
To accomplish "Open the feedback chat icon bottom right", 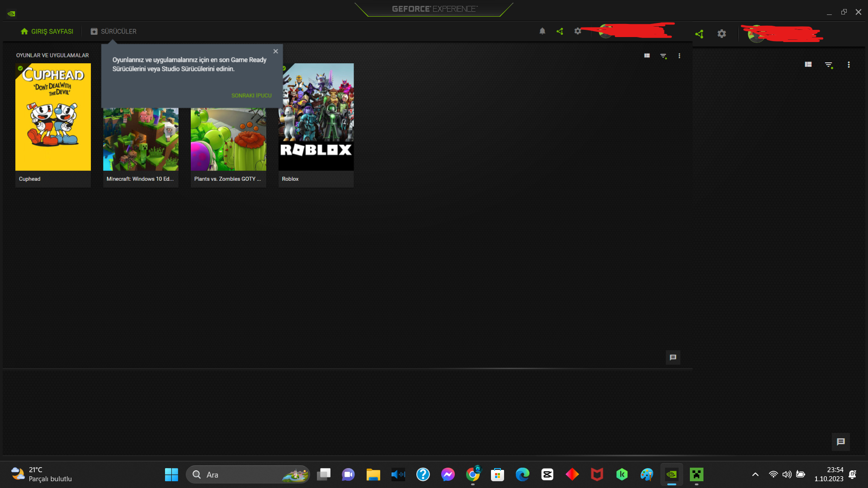I will [x=840, y=442].
